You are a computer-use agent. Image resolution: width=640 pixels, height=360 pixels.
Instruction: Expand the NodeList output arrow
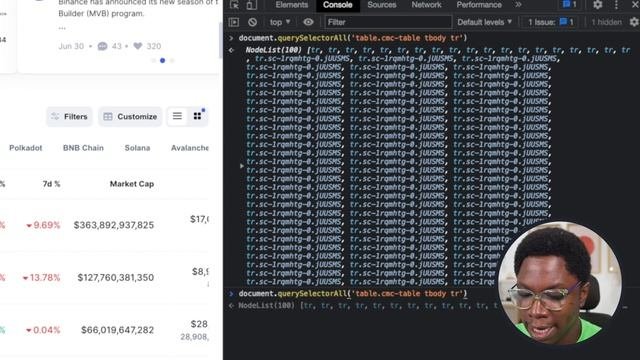(242, 166)
